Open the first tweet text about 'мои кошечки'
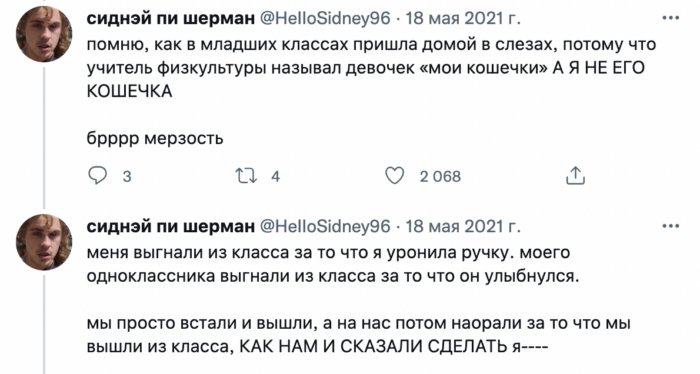This screenshot has height=374, width=700. click(371, 68)
